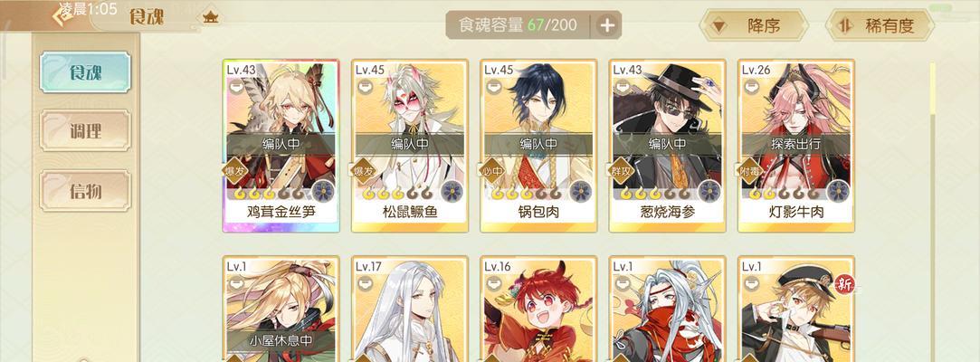Open the 信物 tab
Image resolution: width=980 pixels, height=362 pixels.
[x=85, y=190]
